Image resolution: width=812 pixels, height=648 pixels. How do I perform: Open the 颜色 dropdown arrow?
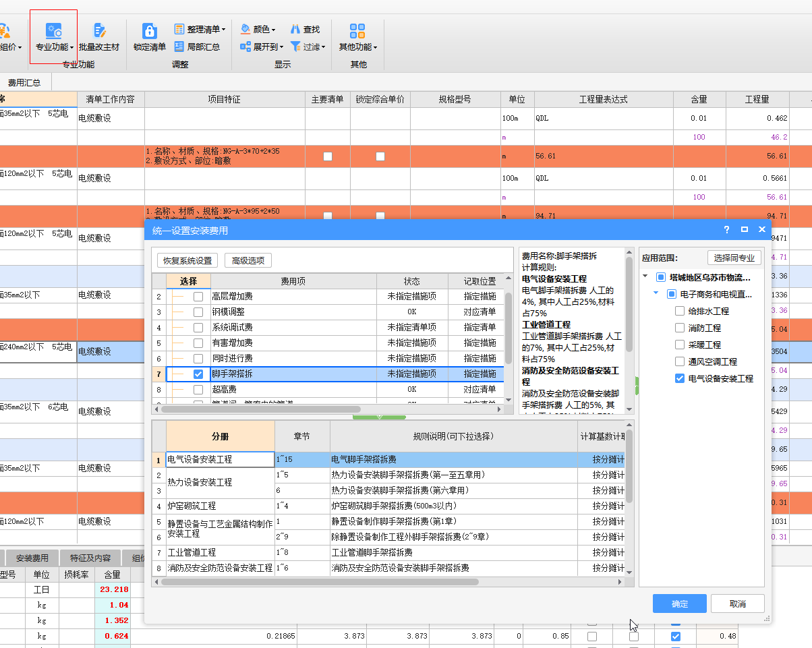pos(273,30)
